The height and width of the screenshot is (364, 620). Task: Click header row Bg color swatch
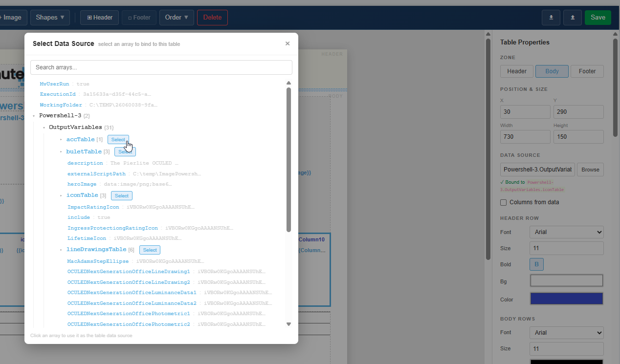click(x=567, y=280)
